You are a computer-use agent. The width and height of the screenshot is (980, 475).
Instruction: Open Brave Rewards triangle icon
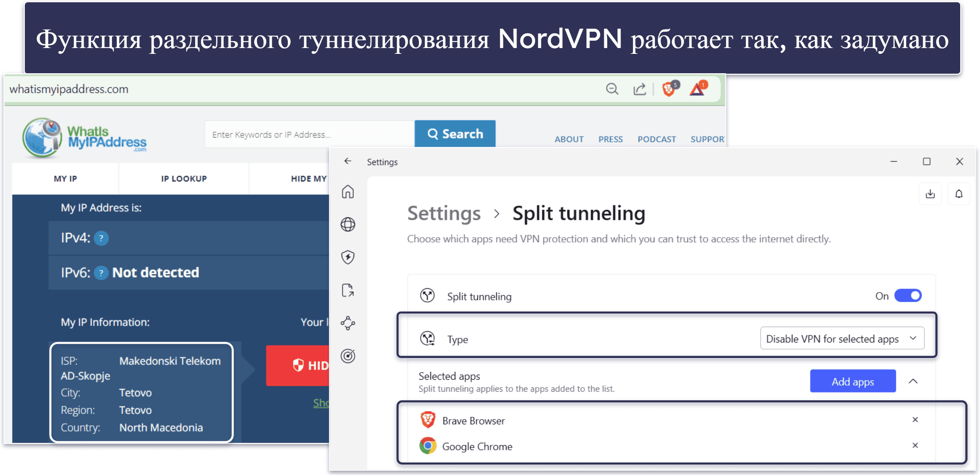[x=698, y=88]
